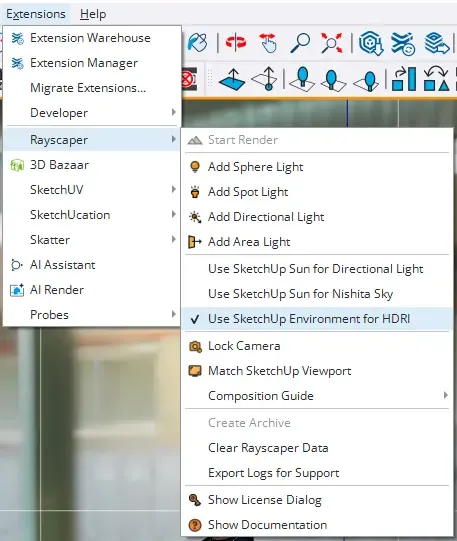Click the spot light icon
The image size is (457, 541).
[x=195, y=192]
